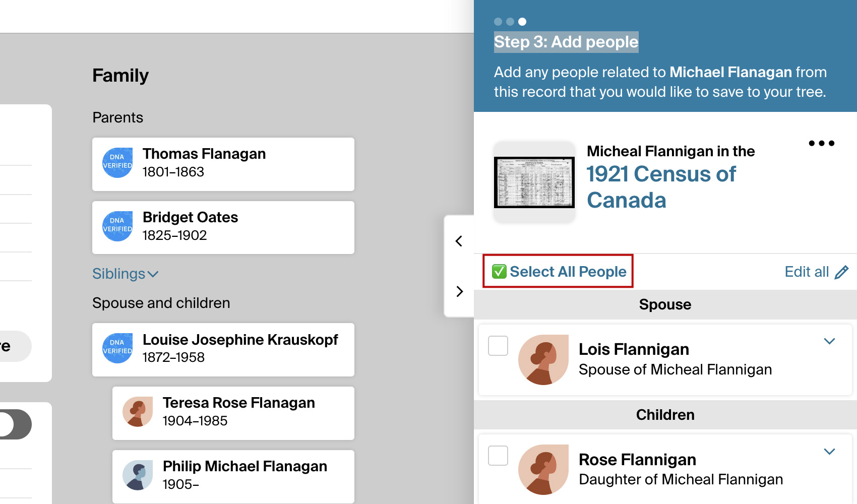Image resolution: width=857 pixels, height=504 pixels.
Task: Click Thomas Flanagan's DNA Verified badge
Action: coord(117,162)
